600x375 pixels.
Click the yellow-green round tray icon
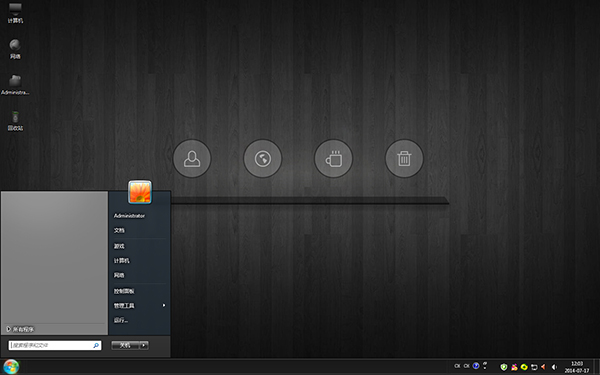(524, 367)
